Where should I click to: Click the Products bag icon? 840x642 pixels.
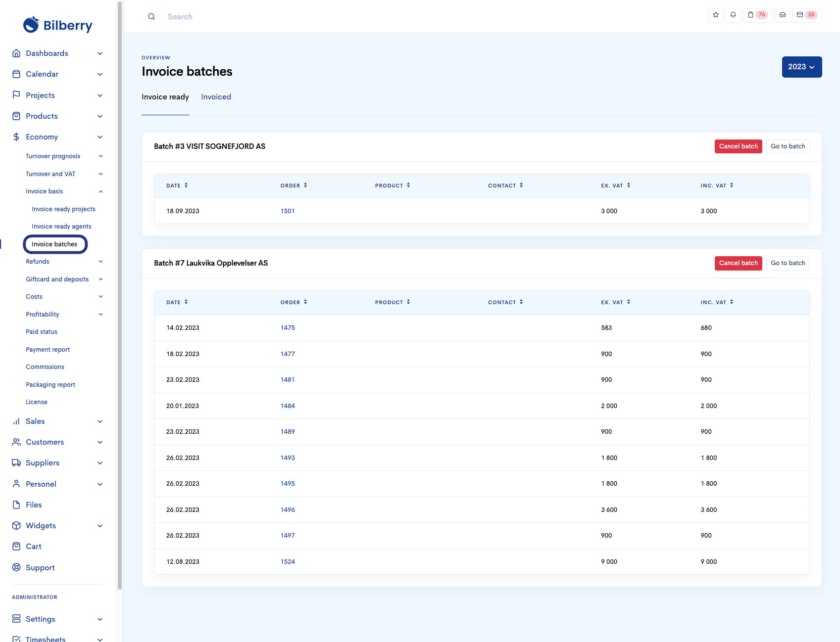click(16, 116)
